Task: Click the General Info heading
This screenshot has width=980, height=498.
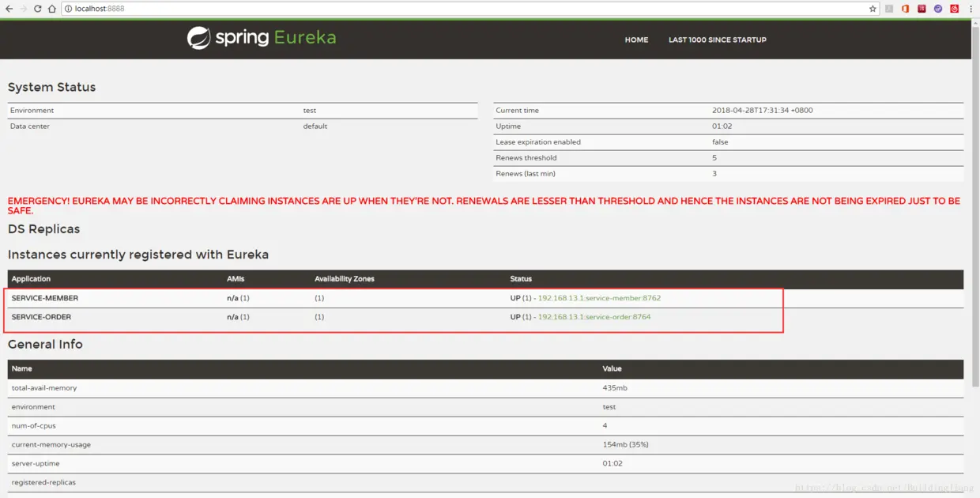Action: 45,344
